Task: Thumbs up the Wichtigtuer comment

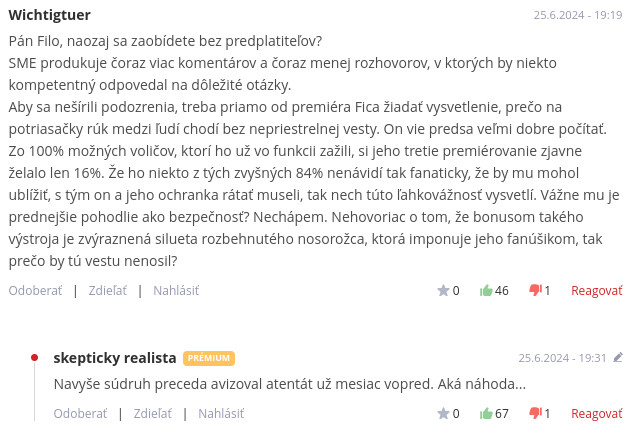Action: [487, 291]
